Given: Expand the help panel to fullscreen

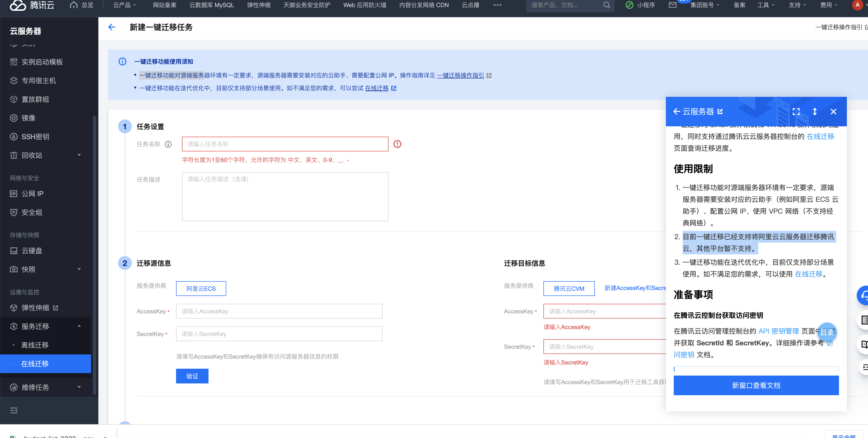Looking at the screenshot, I should [x=796, y=112].
